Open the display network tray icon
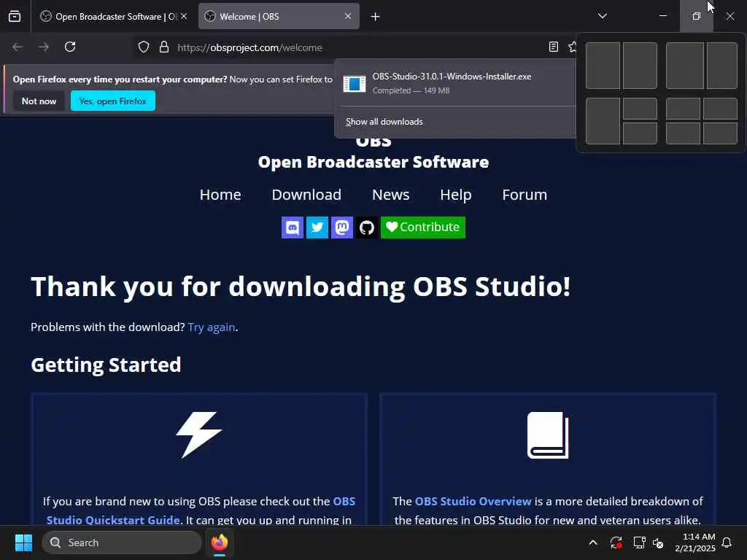 pyautogui.click(x=639, y=542)
